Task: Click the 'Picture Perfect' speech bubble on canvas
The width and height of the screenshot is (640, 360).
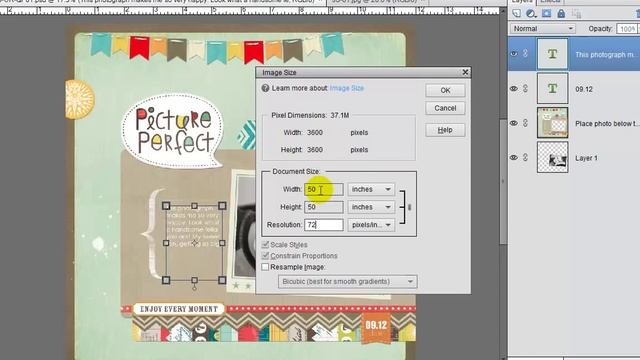Action: pos(173,131)
